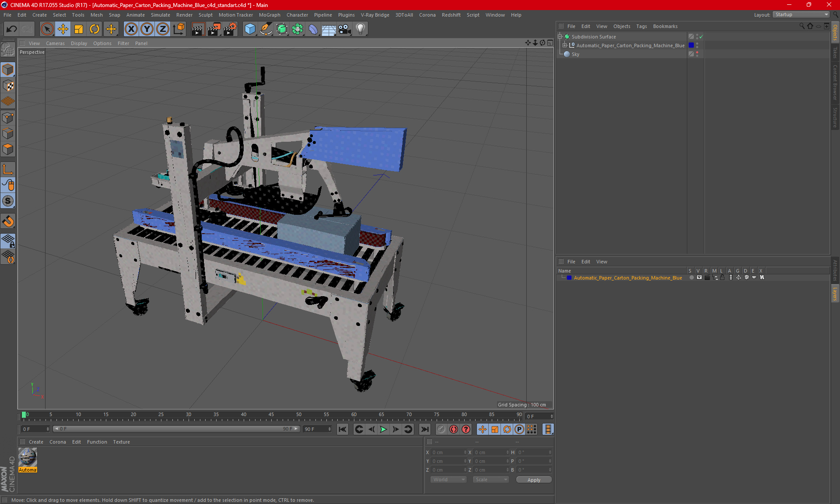Switch to Texture mode checkerboard icon
This screenshot has width=840, height=504.
(8, 86)
